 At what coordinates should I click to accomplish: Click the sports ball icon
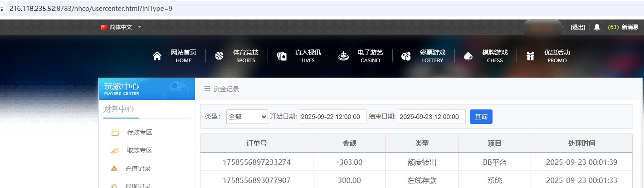[x=219, y=56]
